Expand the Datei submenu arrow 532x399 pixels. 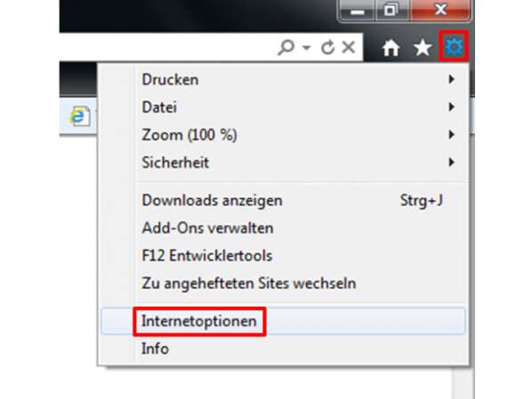pyautogui.click(x=451, y=108)
